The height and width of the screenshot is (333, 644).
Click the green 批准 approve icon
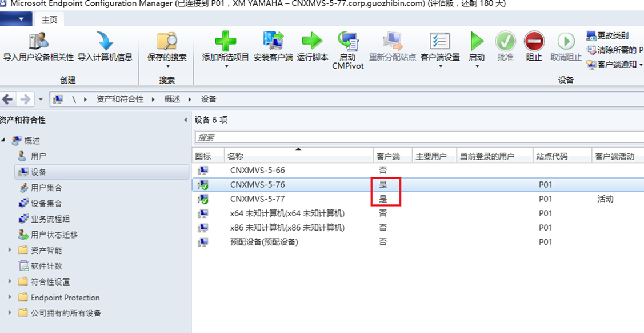click(505, 42)
